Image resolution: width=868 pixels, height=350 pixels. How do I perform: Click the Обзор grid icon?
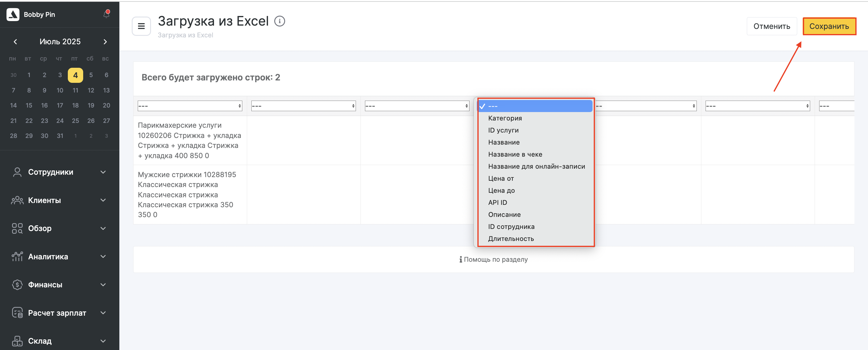[17, 228]
